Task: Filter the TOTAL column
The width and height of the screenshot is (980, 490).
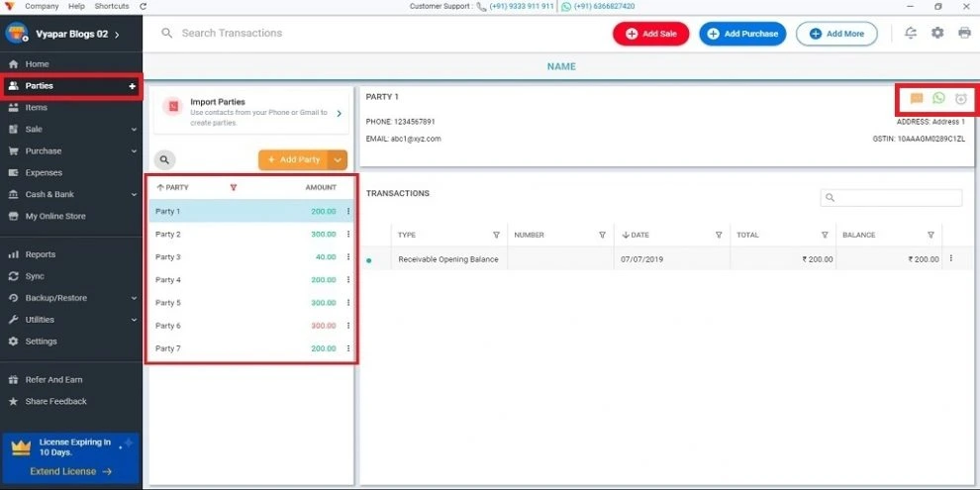Action: 825,235
